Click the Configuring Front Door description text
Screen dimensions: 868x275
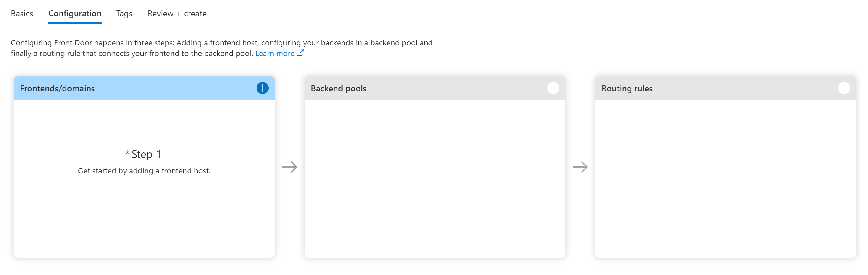[x=221, y=43]
